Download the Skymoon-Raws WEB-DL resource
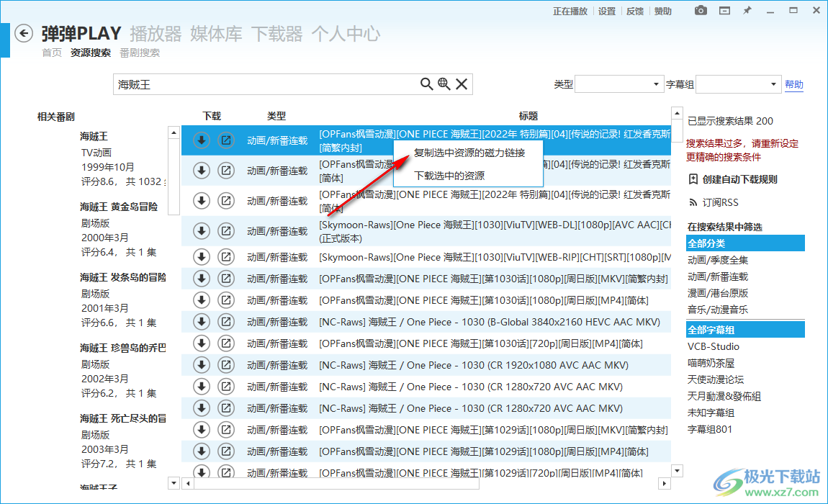 [201, 231]
